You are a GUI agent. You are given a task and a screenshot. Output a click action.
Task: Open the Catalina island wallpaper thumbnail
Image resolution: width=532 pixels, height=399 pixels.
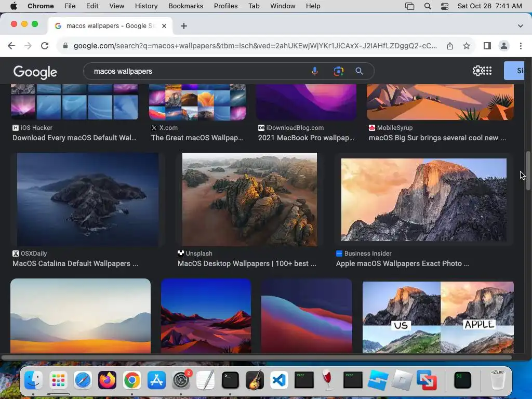(x=87, y=199)
